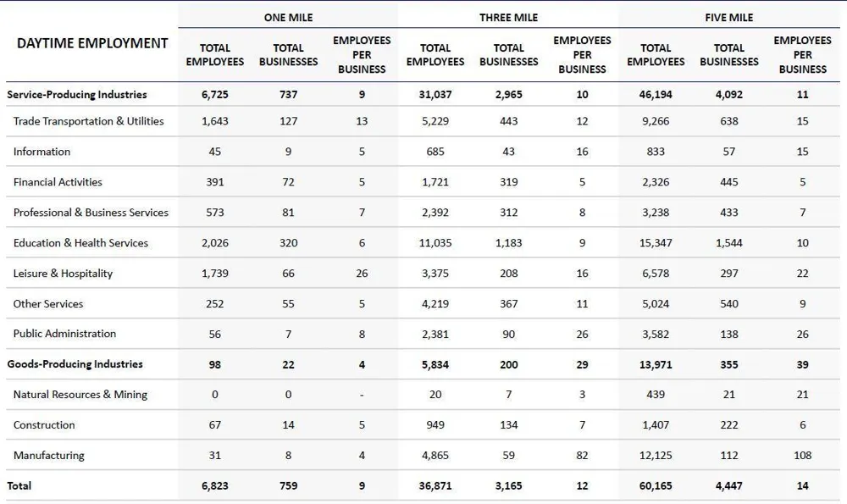Click the DAYTIME EMPLOYMENT table title

click(92, 43)
